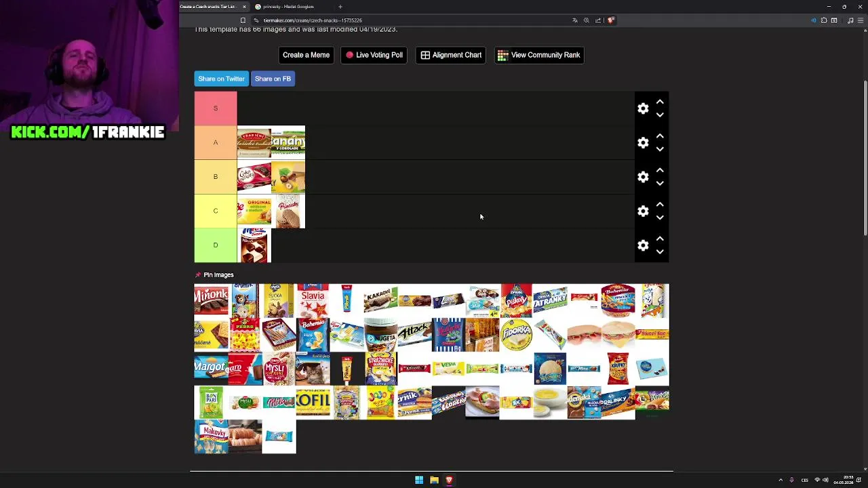View Community Rank
The height and width of the screenshot is (488, 868).
coord(539,55)
